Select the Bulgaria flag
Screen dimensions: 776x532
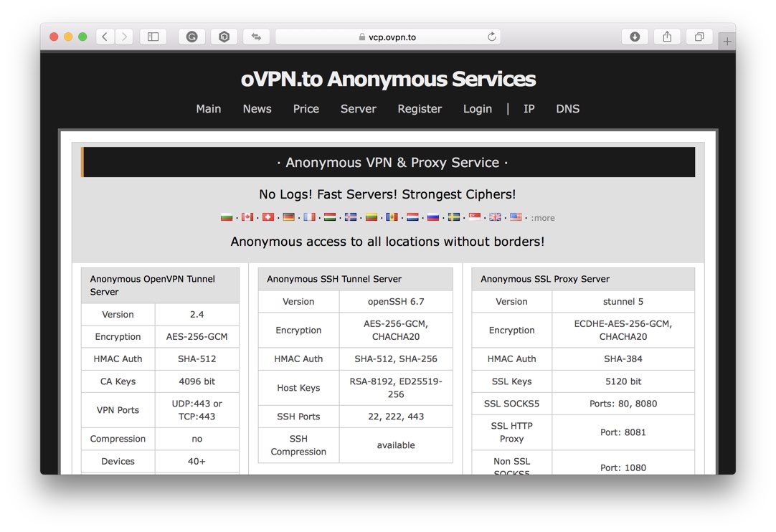point(227,217)
